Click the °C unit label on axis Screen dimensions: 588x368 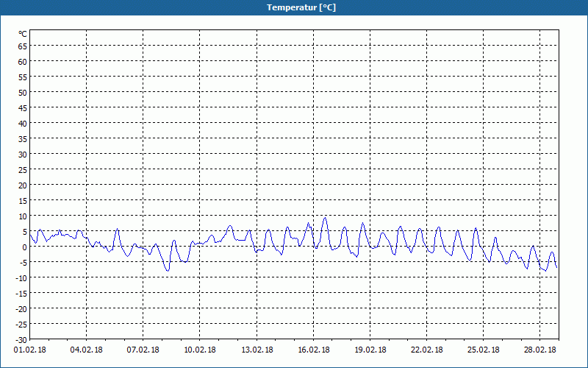23,34
